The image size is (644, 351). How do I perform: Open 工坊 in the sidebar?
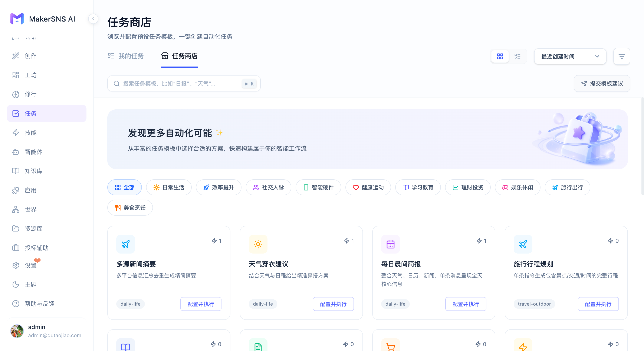(46, 75)
